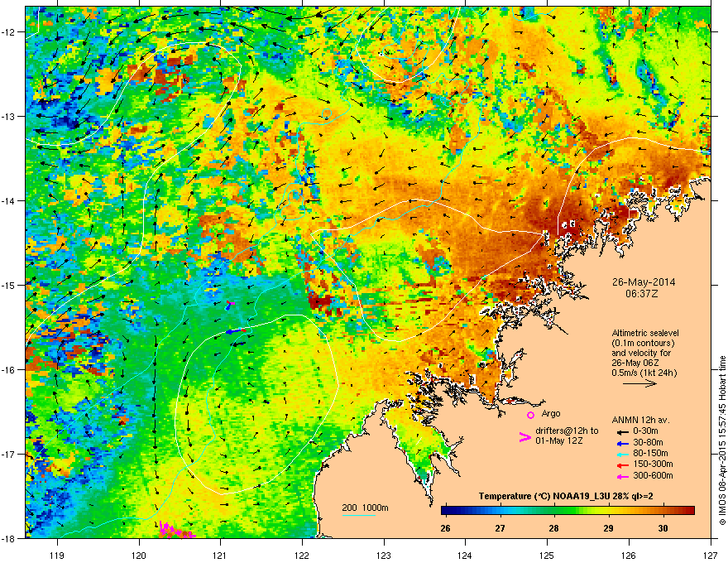Click the latitude axis label '-13'
Image resolution: width=728 pixels, height=563 pixels.
point(8,117)
